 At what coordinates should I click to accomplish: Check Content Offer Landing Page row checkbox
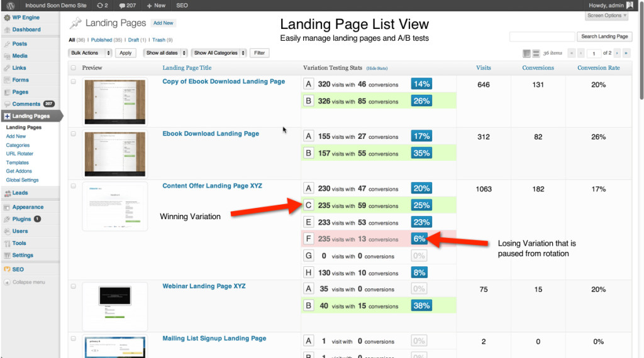[74, 186]
